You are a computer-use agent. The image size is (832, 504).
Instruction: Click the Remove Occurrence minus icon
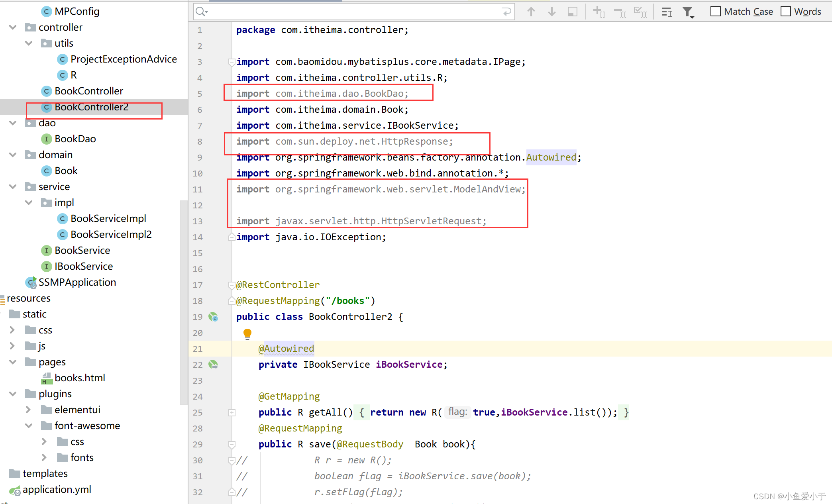620,12
